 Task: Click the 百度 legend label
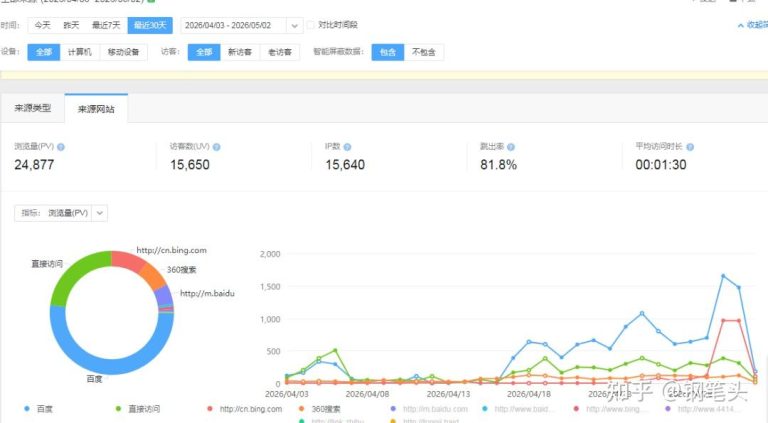45,409
